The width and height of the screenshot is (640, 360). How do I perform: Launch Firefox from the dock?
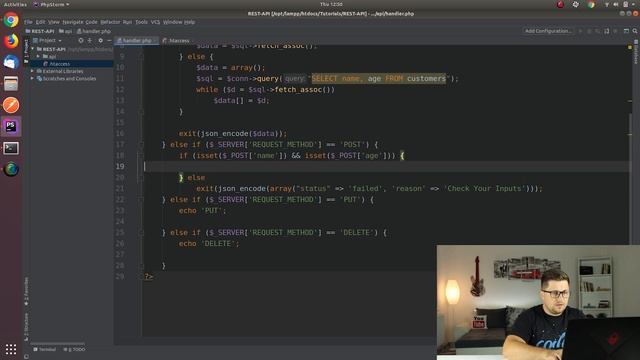(11, 41)
